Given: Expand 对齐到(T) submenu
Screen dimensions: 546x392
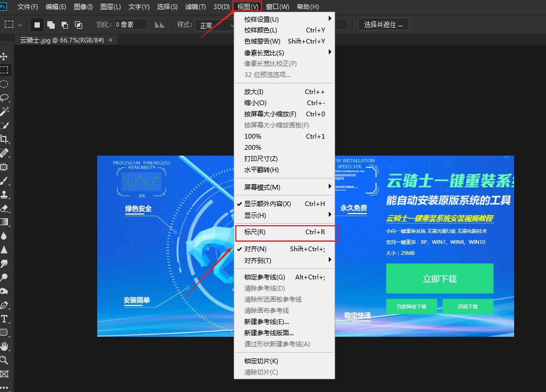Looking at the screenshot, I should tap(285, 261).
